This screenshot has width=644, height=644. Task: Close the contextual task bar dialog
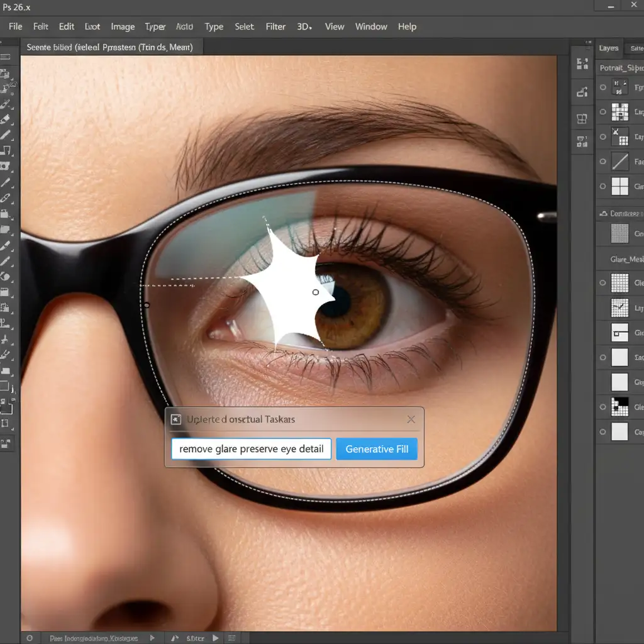411,419
